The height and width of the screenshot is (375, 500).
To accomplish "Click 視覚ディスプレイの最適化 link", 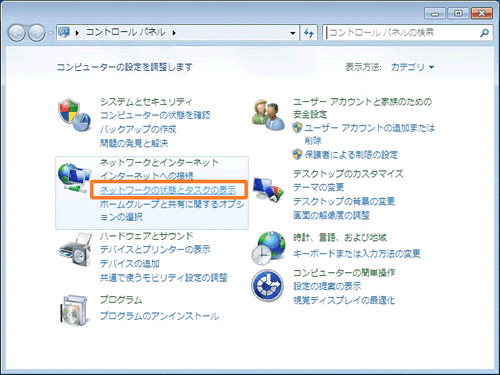I will click(344, 300).
